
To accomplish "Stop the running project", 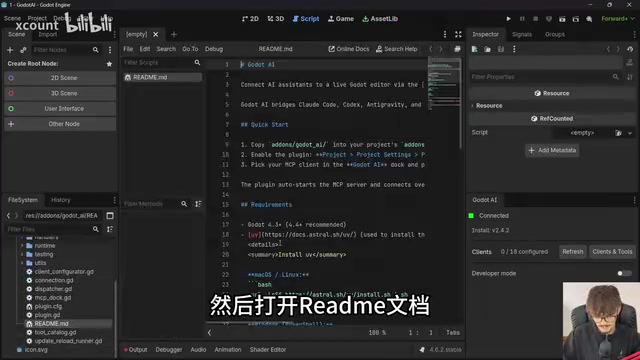I will [x=535, y=19].
